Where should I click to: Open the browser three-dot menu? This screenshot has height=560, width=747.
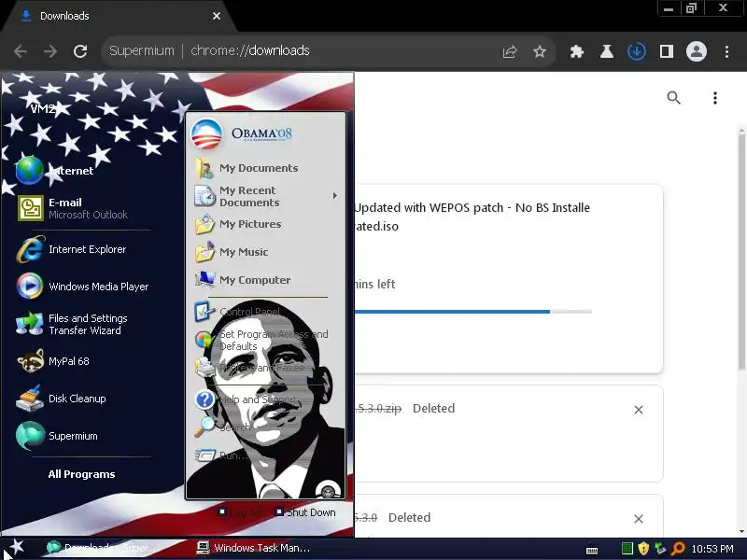pyautogui.click(x=726, y=51)
